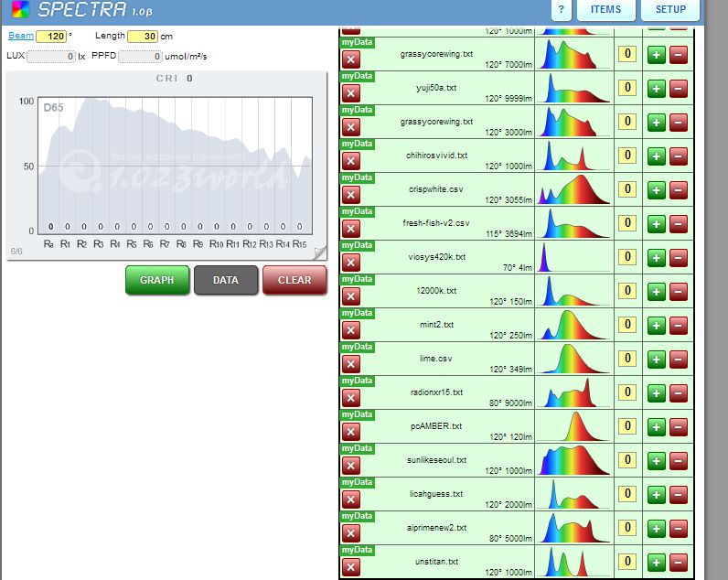Click the PPFD value field
The height and width of the screenshot is (580, 728).
click(140, 56)
